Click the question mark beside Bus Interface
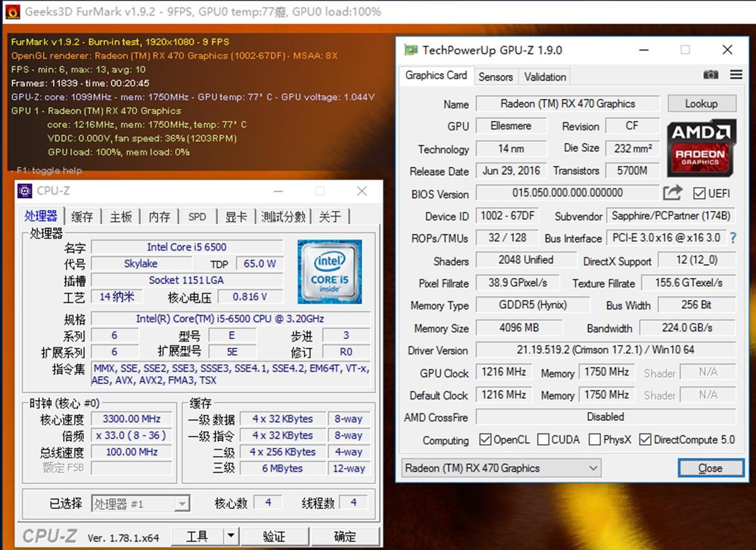756x550 pixels. (733, 238)
